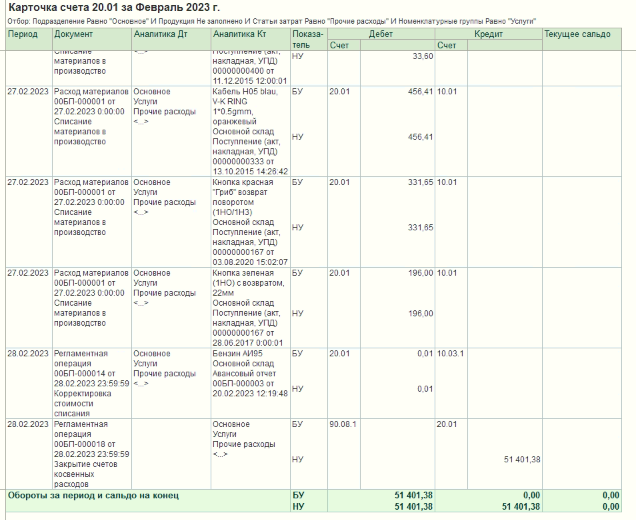
Task: Open Регламентная операция 00БП-000014 document
Action: point(92,379)
